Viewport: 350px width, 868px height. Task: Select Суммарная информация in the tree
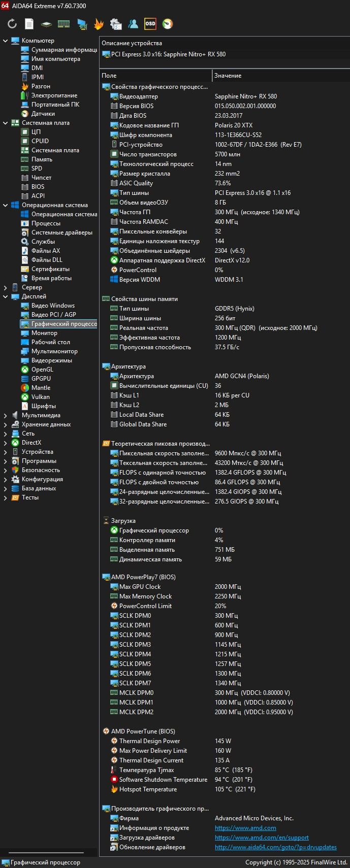tap(64, 50)
